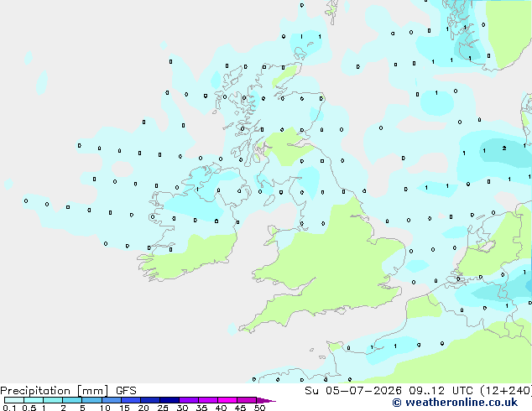
Task: Select the 0.5–1 mm legend color swatch
Action: pyautogui.click(x=34, y=400)
